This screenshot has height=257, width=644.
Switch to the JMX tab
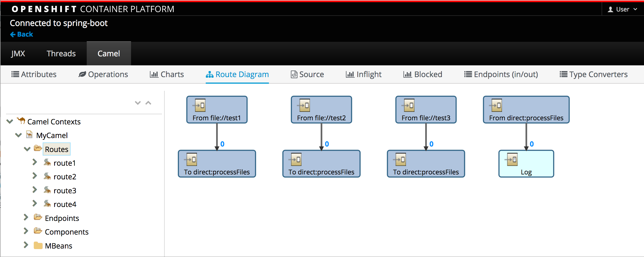[x=18, y=54]
